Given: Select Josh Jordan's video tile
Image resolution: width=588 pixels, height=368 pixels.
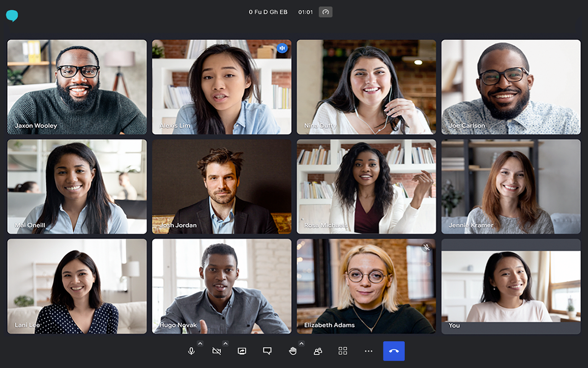Looking at the screenshot, I should coord(222,187).
